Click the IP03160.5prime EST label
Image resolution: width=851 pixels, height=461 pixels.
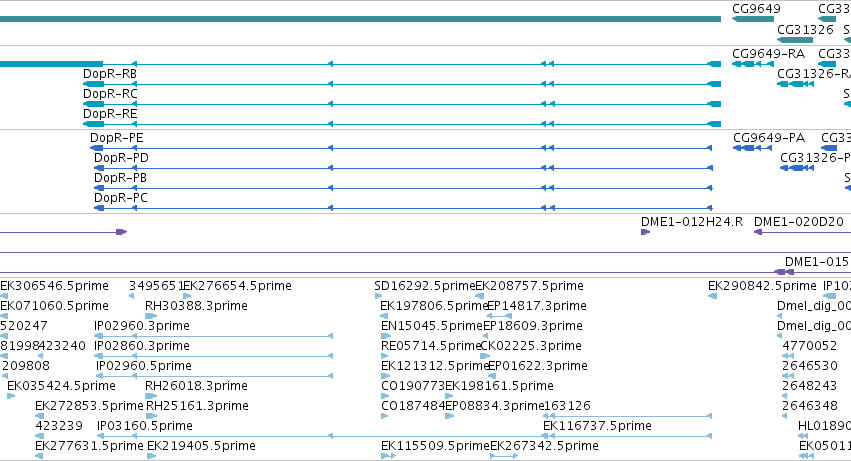[145, 427]
